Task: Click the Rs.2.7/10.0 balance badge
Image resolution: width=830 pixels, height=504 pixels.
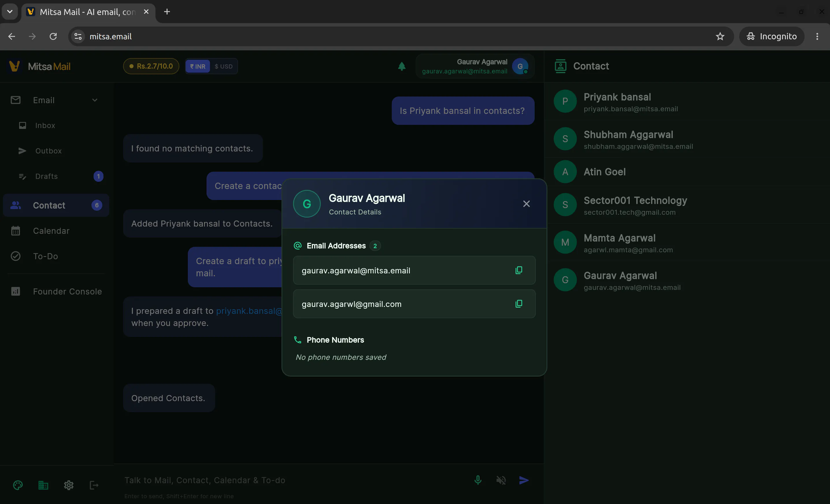Action: pyautogui.click(x=151, y=66)
